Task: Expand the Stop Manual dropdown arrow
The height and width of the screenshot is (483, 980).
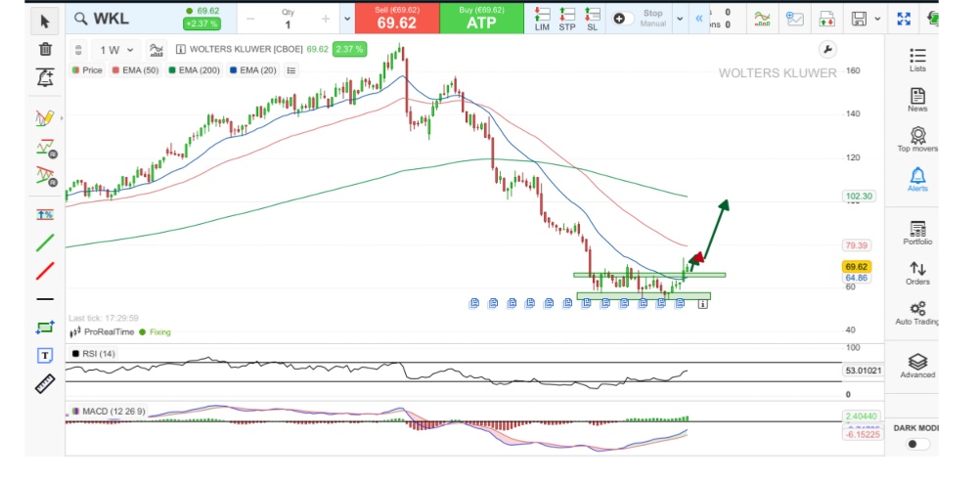Action: click(680, 19)
